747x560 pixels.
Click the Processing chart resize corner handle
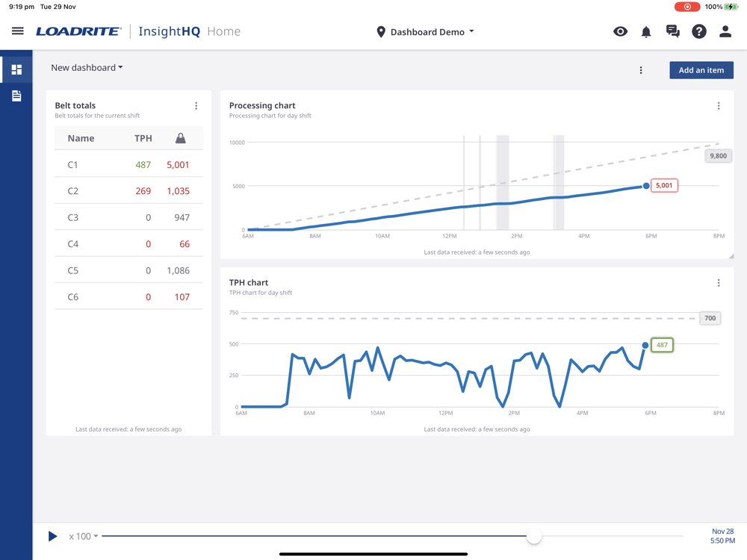tap(731, 256)
